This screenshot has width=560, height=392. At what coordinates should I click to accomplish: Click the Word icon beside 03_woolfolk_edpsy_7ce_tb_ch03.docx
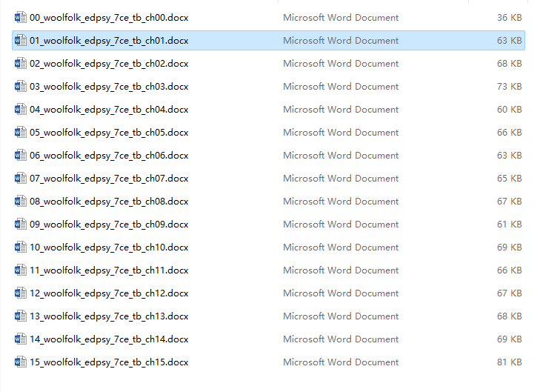point(20,86)
